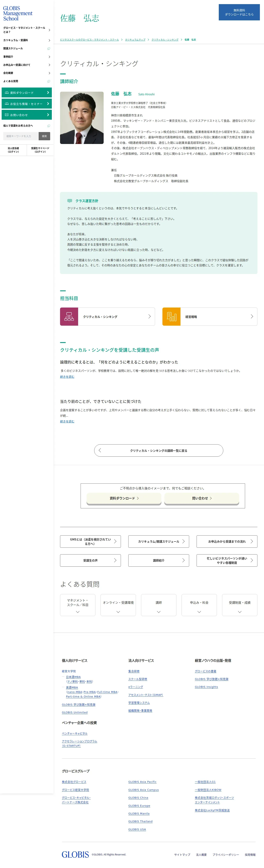Click the speech bubble icon by クラス運営方針
The height and width of the screenshot is (868, 264).
click(70, 200)
